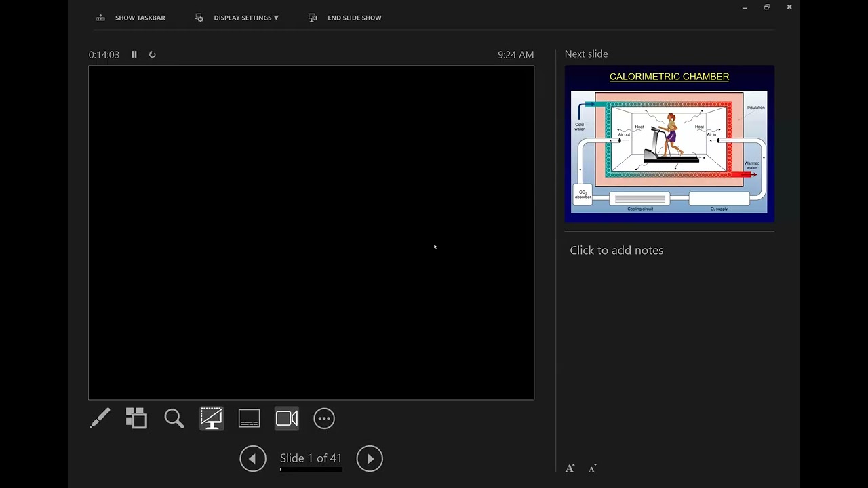Open more slide show options
The image size is (868, 488).
[x=324, y=418]
